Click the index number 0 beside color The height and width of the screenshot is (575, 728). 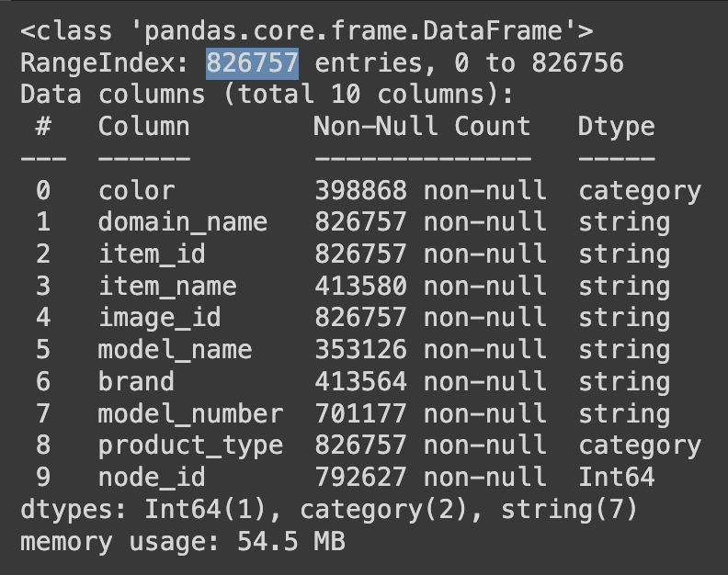click(43, 191)
